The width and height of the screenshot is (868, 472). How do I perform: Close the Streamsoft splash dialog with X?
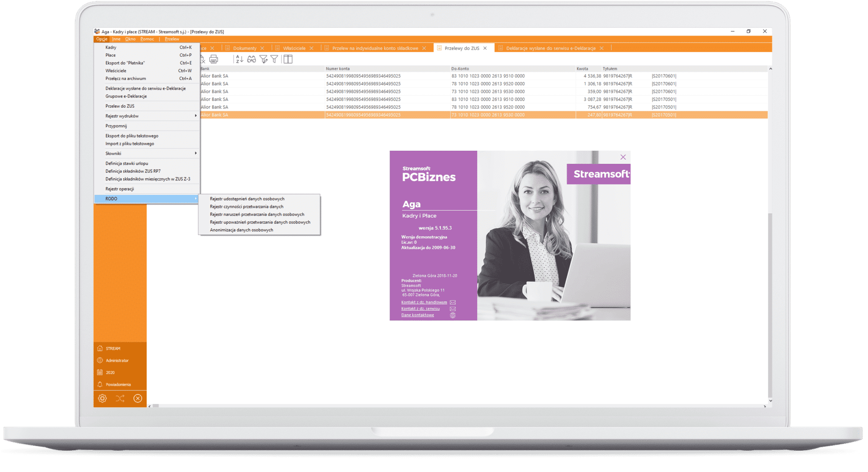623,157
